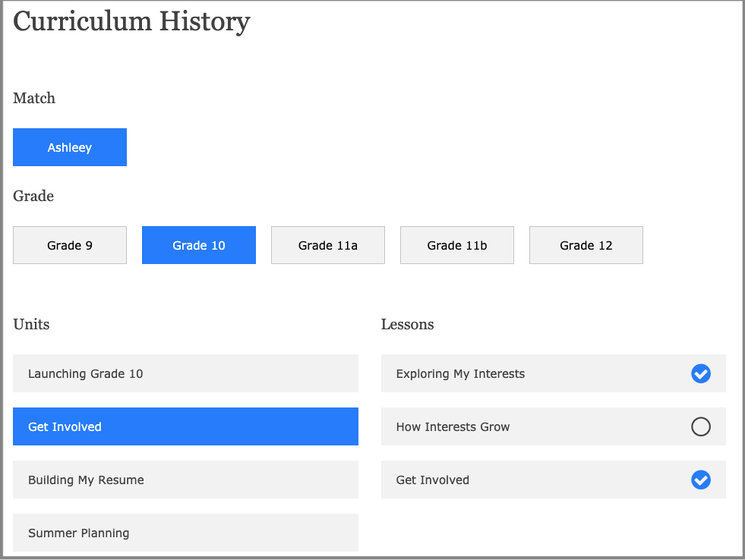Image resolution: width=745 pixels, height=560 pixels.
Task: Toggle the checkmark for Exploring My Interests
Action: click(x=700, y=373)
